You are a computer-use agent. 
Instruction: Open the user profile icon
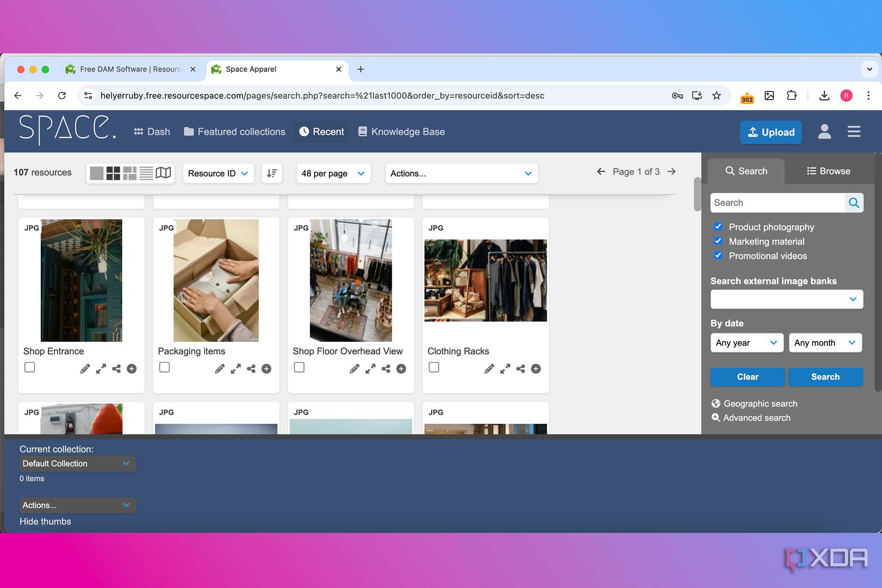pyautogui.click(x=824, y=132)
